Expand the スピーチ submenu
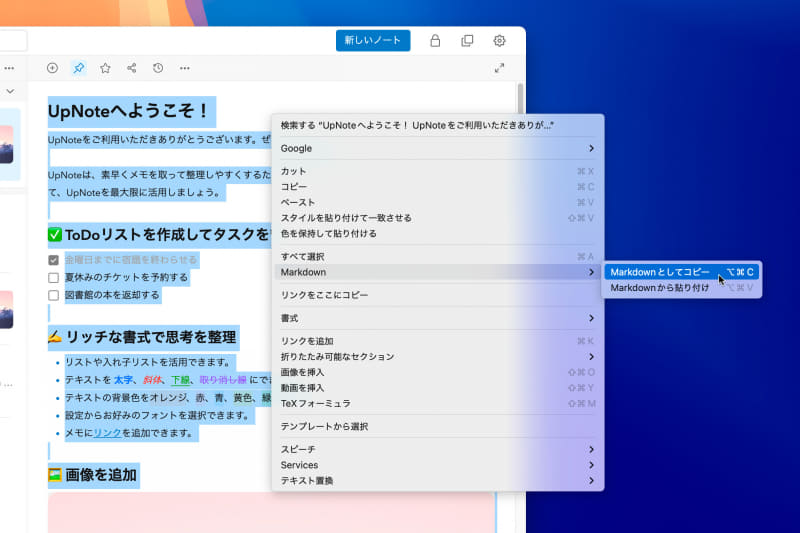The image size is (800, 533). pyautogui.click(x=438, y=449)
